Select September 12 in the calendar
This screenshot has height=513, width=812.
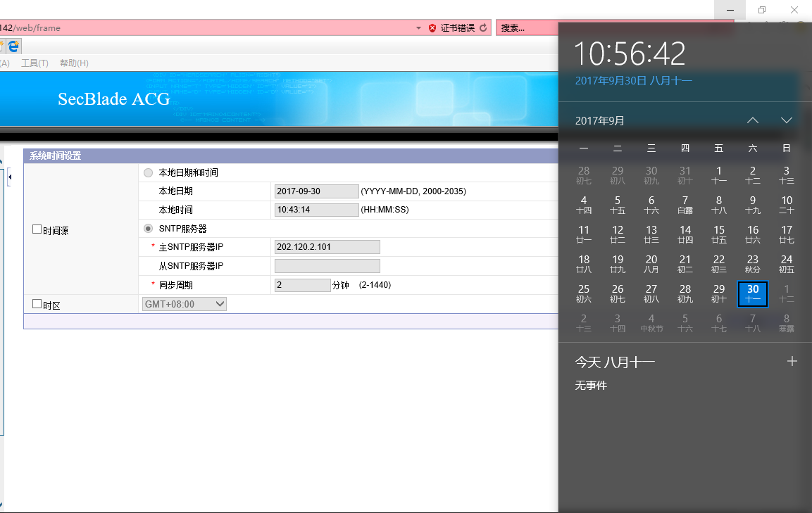click(x=618, y=234)
